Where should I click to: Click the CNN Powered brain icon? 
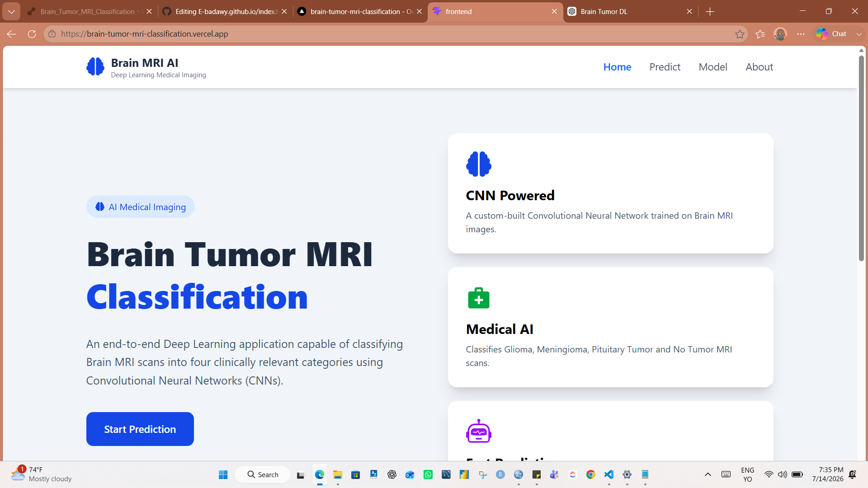479,164
